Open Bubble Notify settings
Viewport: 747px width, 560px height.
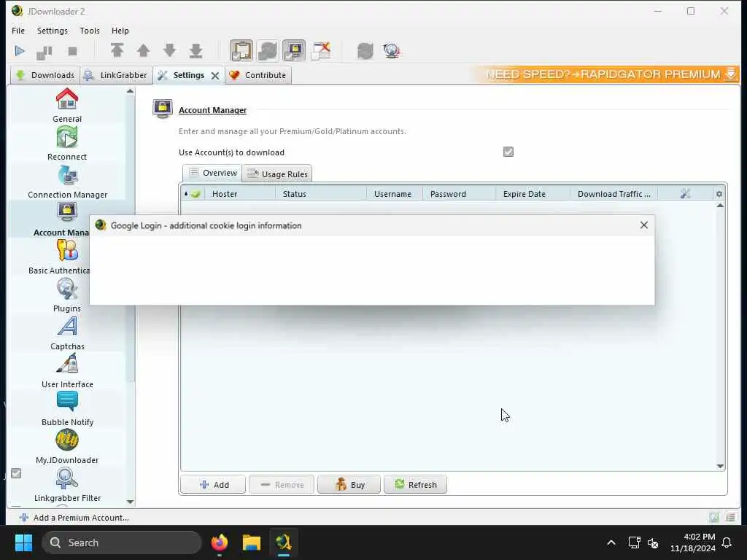[x=67, y=409]
